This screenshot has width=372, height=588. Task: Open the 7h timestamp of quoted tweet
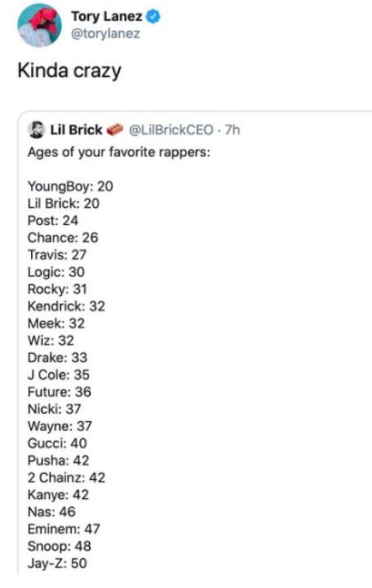(232, 130)
